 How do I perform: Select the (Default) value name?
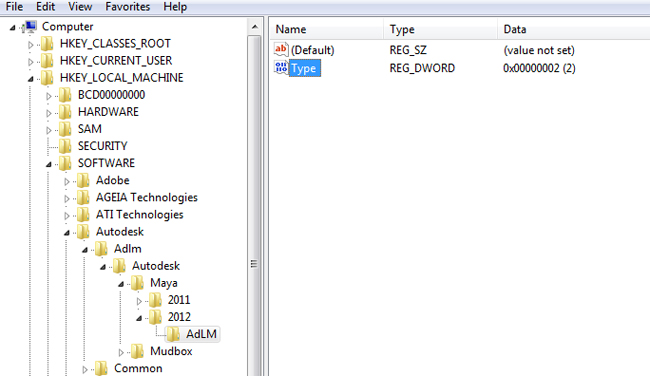(313, 50)
